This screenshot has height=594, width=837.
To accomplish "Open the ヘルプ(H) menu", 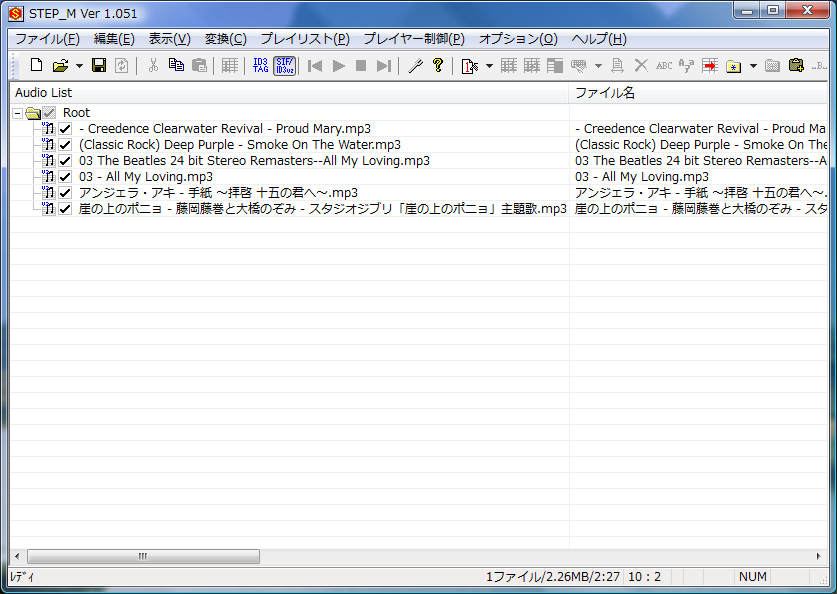I will (599, 39).
